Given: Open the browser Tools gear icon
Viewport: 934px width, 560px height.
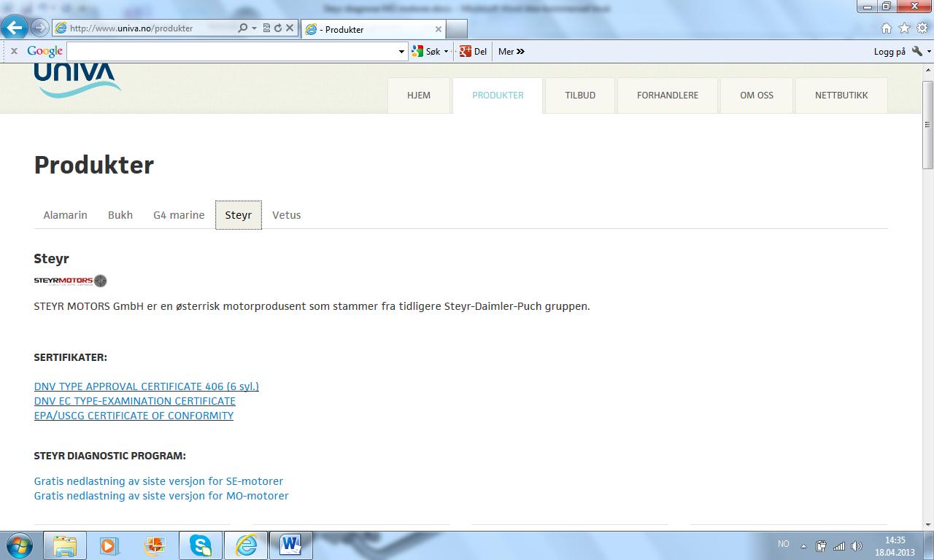Looking at the screenshot, I should 922,28.
